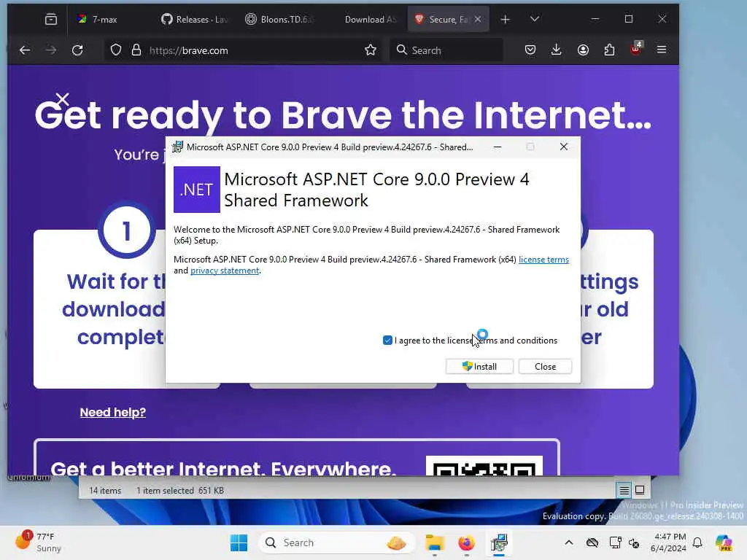Click the display network tray icon
Screen dimensions: 747x560
615,542
